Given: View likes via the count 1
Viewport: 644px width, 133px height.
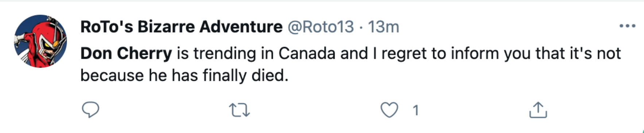Looking at the screenshot, I should coord(415,110).
